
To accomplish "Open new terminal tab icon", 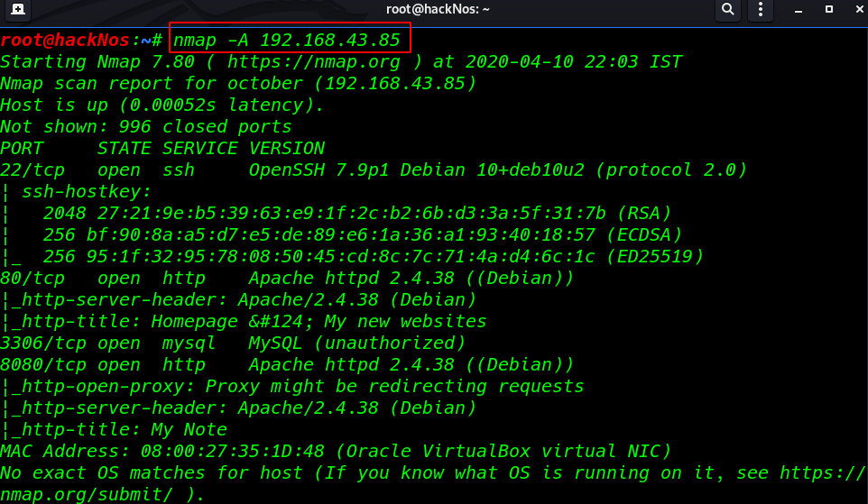I will click(18, 9).
